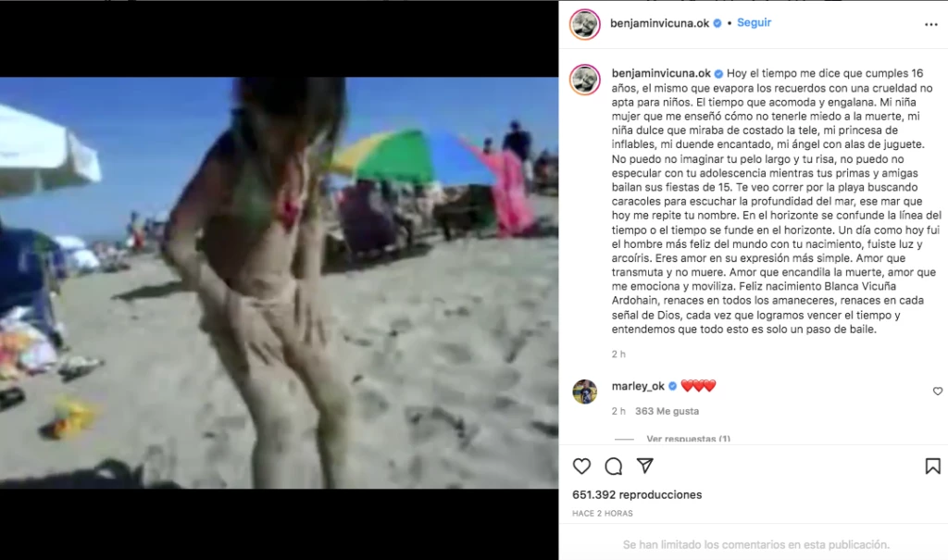This screenshot has height=560, width=948.
Task: Share the post via paper plane icon
Action: pyautogui.click(x=645, y=465)
